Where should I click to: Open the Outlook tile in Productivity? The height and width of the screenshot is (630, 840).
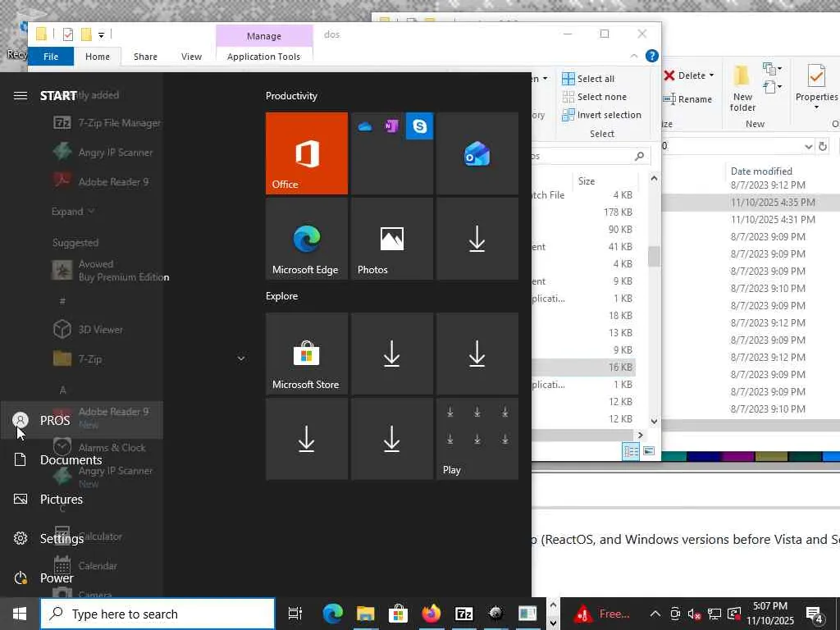pos(477,153)
